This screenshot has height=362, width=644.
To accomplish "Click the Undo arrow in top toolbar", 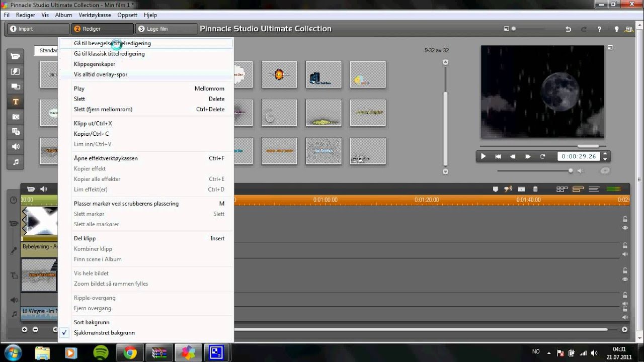I will pyautogui.click(x=568, y=29).
